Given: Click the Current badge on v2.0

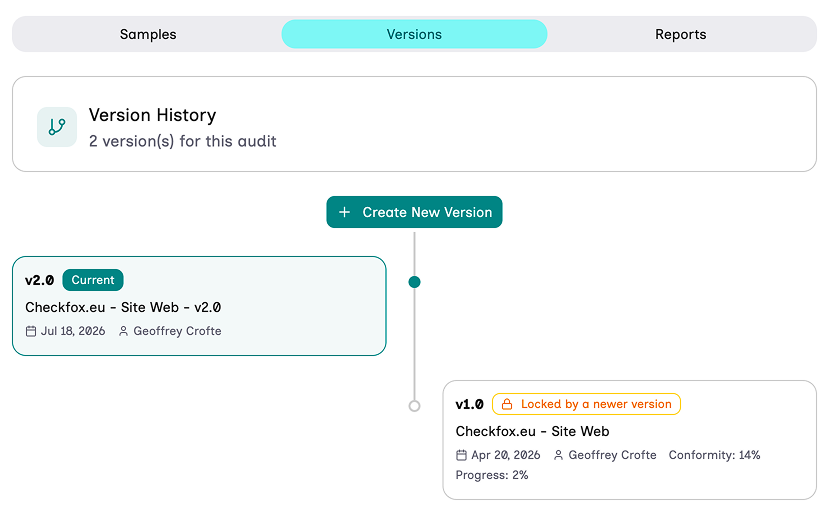Looking at the screenshot, I should pos(93,280).
